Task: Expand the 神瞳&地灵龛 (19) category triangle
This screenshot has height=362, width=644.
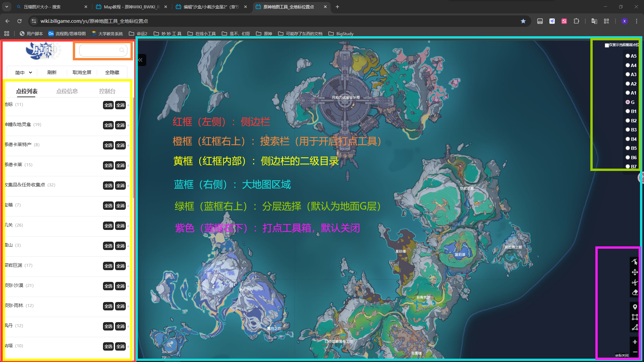Action: coord(128,125)
